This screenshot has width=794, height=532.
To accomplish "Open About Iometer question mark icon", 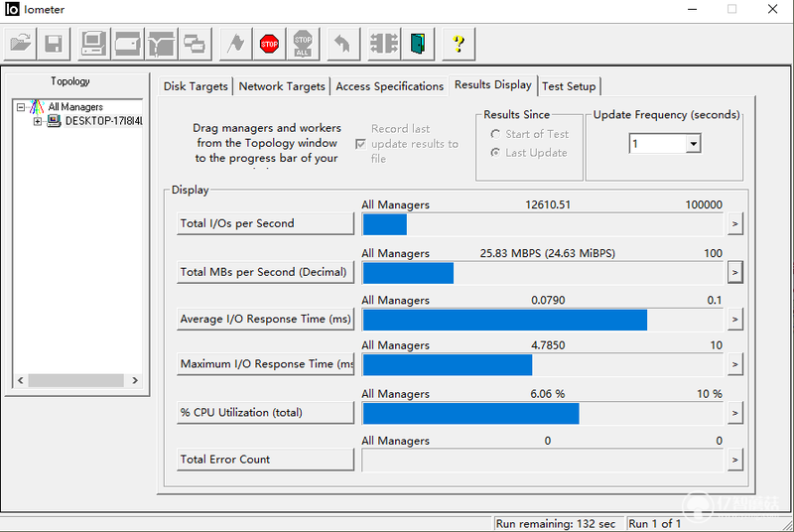I will pos(459,44).
